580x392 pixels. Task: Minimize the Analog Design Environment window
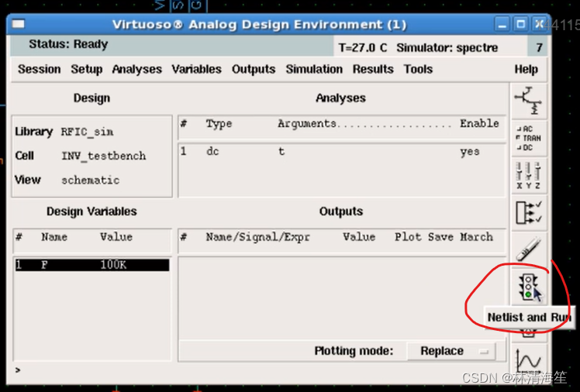click(502, 25)
